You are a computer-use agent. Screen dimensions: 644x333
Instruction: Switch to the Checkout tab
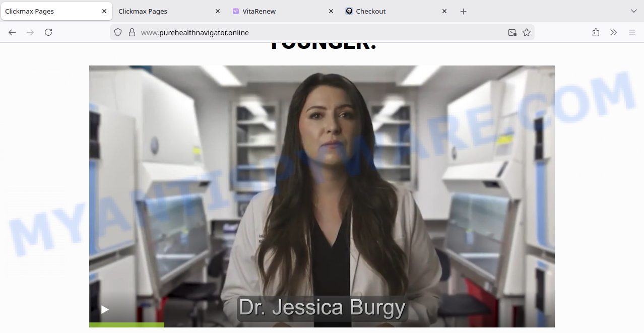point(391,11)
